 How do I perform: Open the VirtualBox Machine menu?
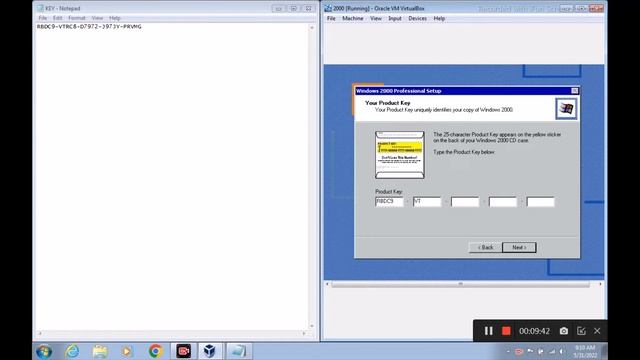coord(353,18)
